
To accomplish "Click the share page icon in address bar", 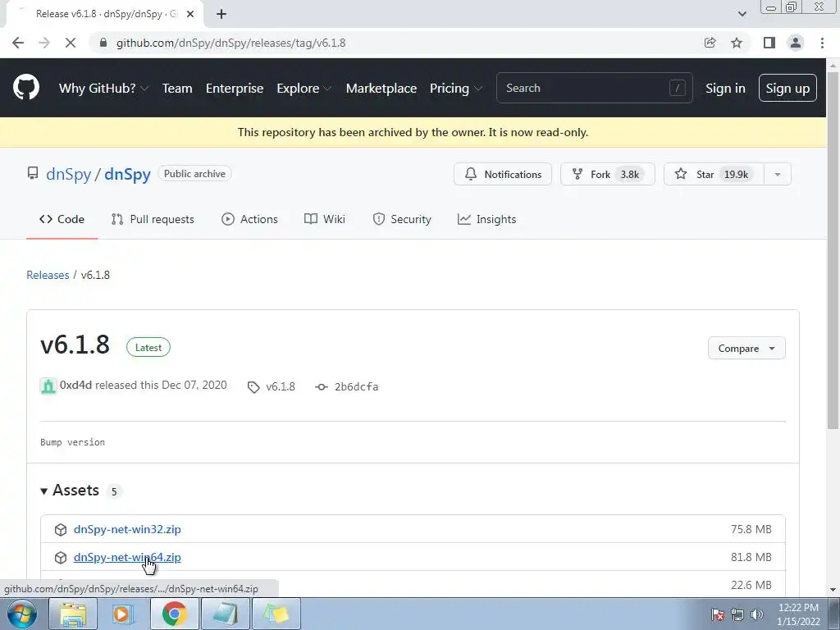I will (x=710, y=43).
